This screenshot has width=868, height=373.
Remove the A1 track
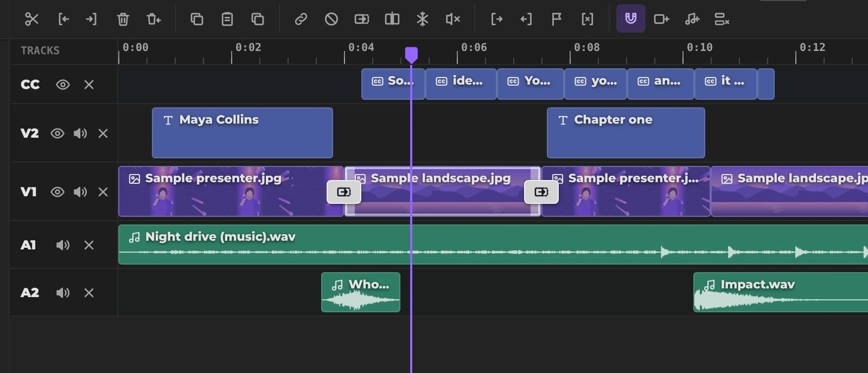pos(89,245)
